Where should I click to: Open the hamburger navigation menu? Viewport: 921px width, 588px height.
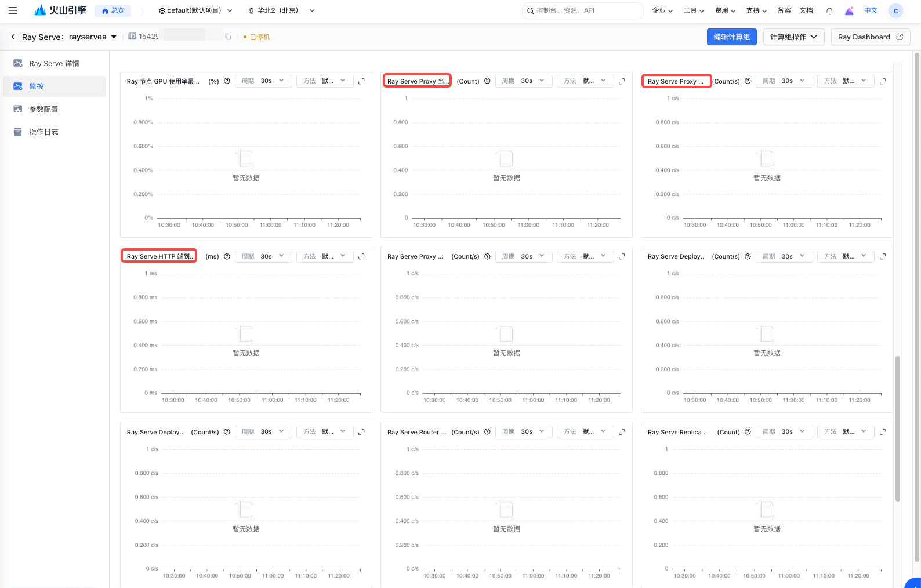[13, 10]
